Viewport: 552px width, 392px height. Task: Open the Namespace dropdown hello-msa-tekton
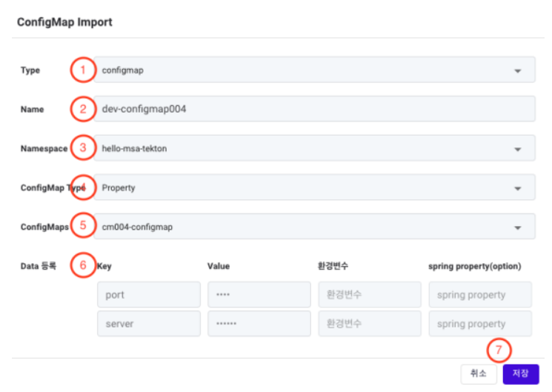click(314, 148)
